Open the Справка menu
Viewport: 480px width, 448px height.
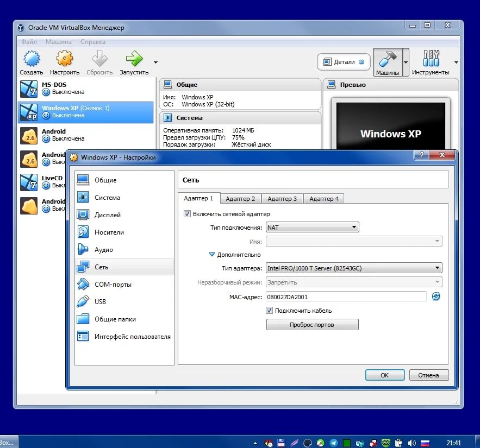93,42
